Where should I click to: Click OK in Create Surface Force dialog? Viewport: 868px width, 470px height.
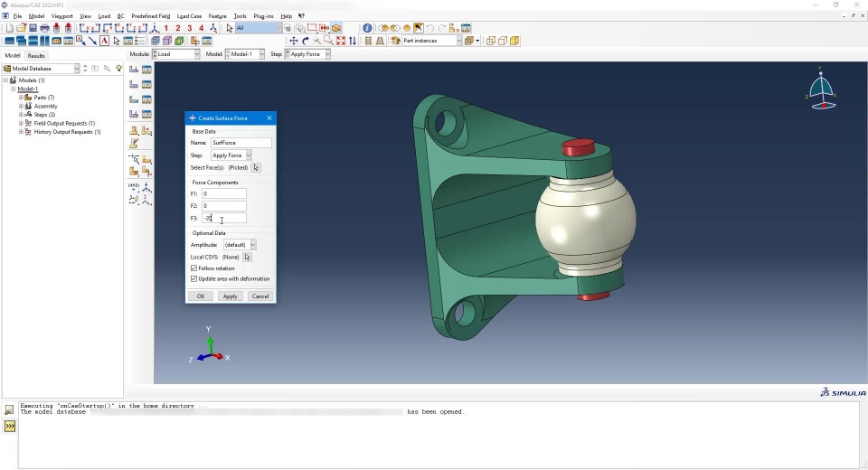201,296
